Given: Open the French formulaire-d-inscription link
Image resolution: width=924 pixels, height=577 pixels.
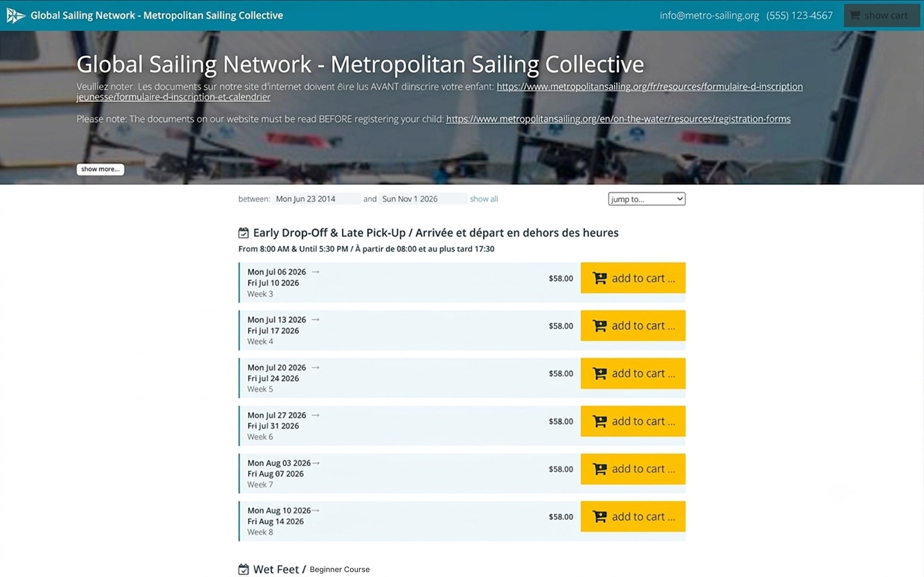Looking at the screenshot, I should point(649,87).
